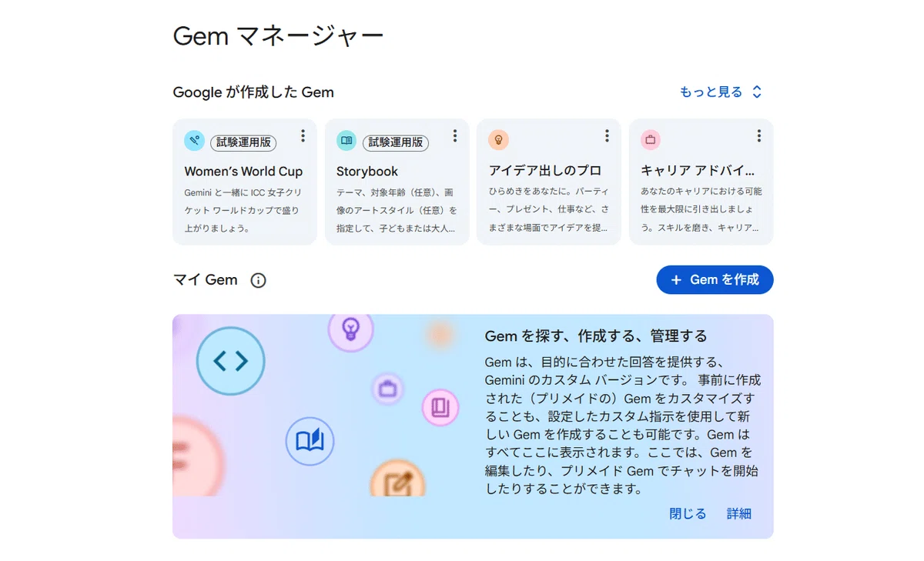This screenshot has width=924, height=561.
Task: Open the Women's World Cup Gem icon
Action: pos(194,141)
